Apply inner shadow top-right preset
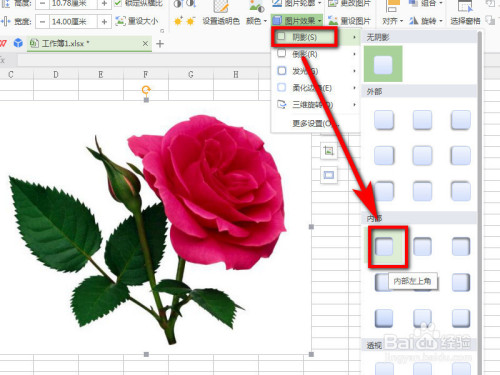Viewport: 500px width, 375px height. coord(461,247)
